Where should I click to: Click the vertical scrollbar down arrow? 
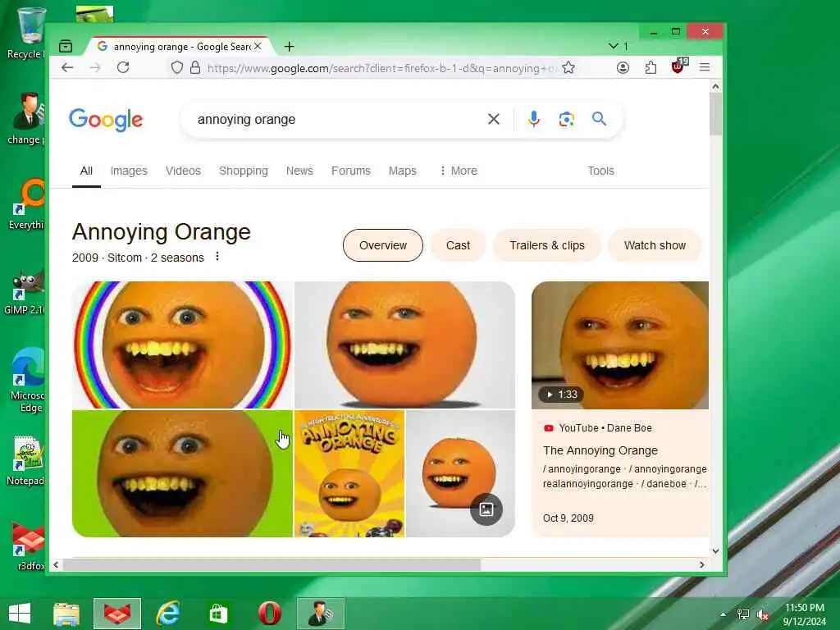(x=715, y=550)
